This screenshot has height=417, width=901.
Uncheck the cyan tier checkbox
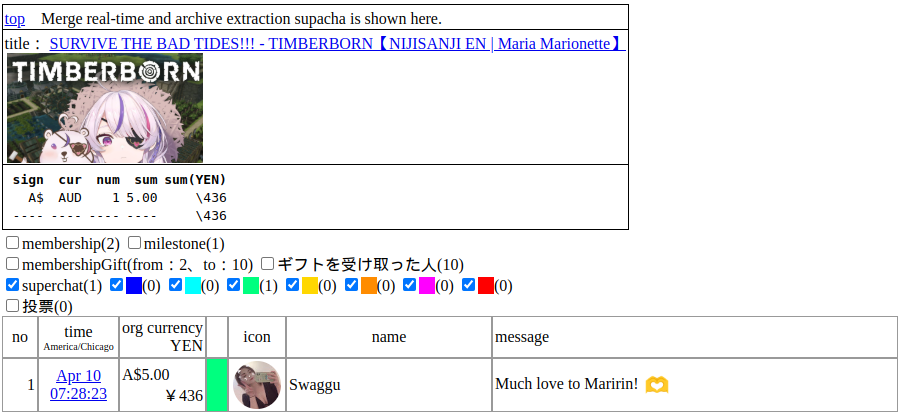coord(176,284)
